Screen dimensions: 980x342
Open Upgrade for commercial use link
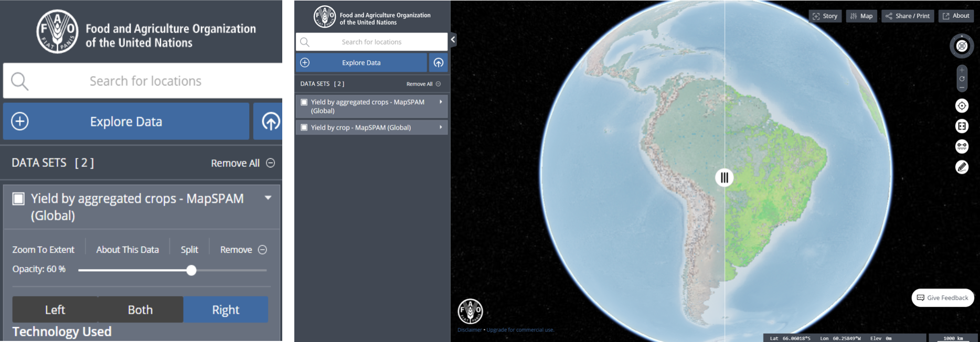pos(520,330)
